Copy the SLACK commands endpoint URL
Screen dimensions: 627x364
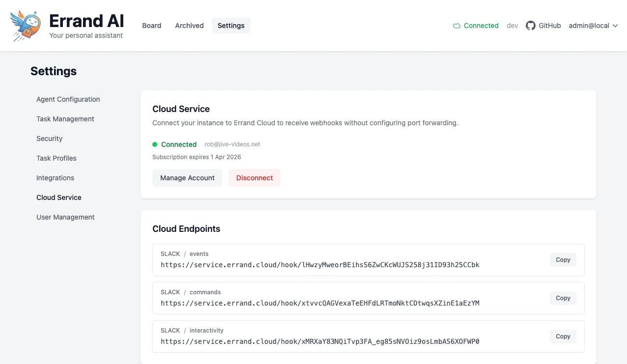[x=563, y=298]
